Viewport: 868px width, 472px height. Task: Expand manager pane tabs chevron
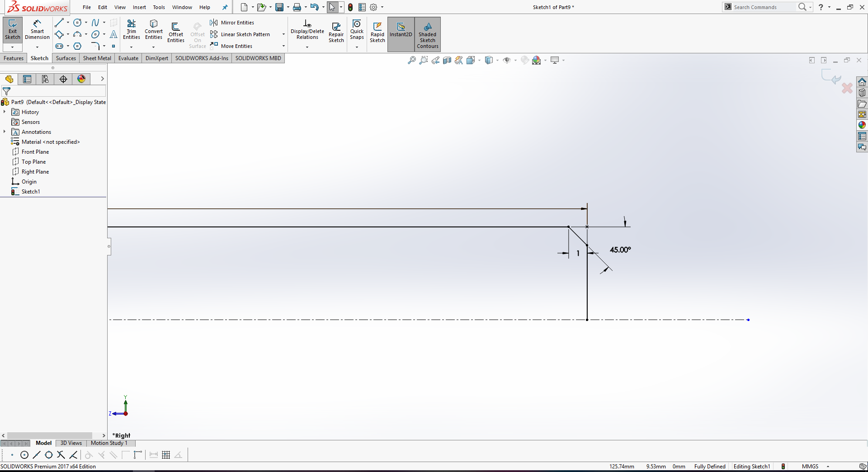(102, 79)
